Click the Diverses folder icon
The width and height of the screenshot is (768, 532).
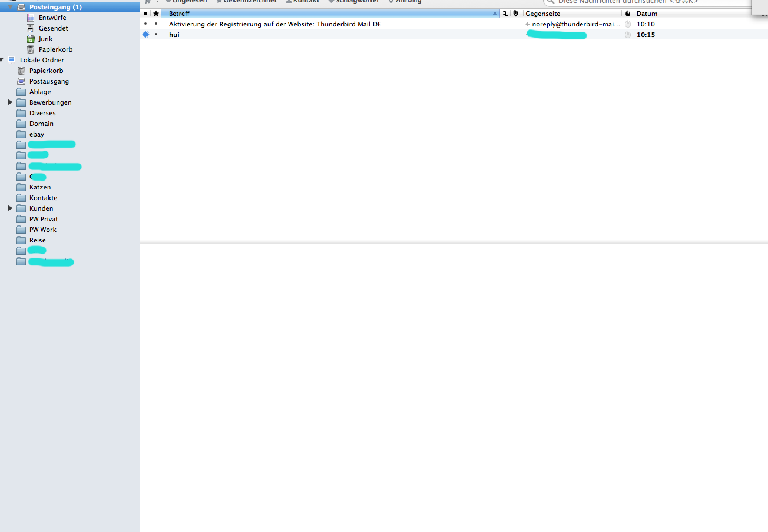pyautogui.click(x=21, y=113)
